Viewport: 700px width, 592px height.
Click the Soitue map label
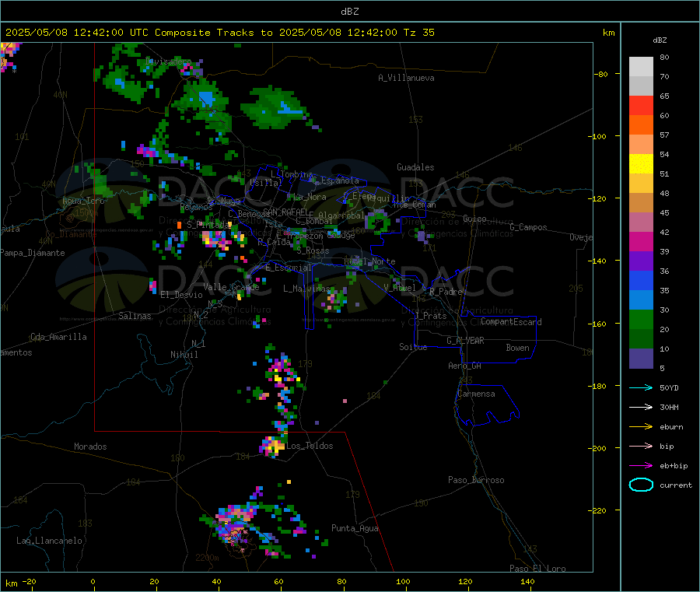[x=413, y=346]
